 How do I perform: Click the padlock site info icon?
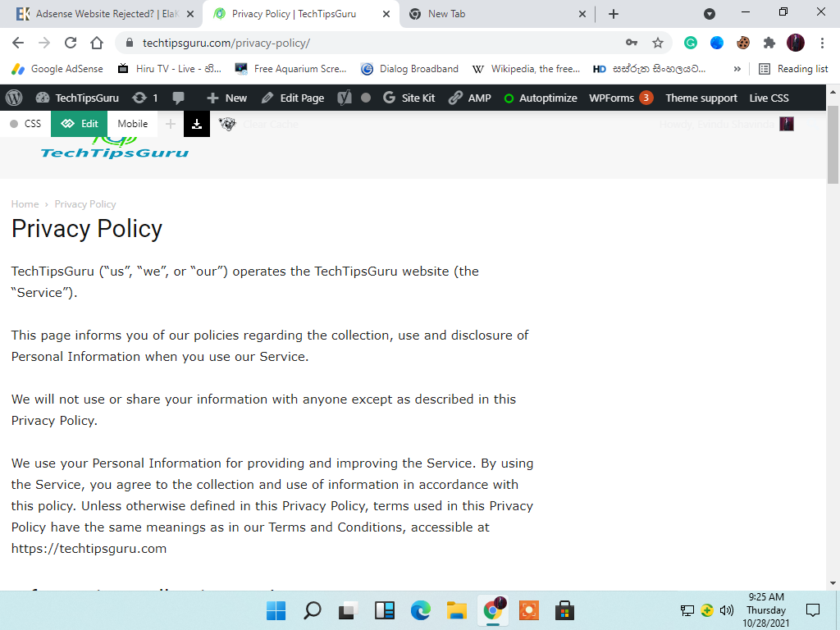point(129,43)
